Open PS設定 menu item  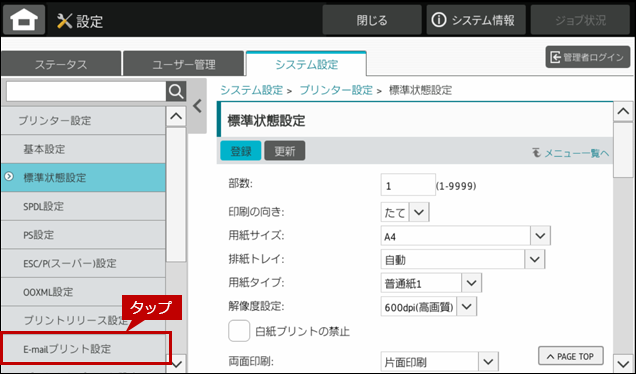[x=83, y=235]
